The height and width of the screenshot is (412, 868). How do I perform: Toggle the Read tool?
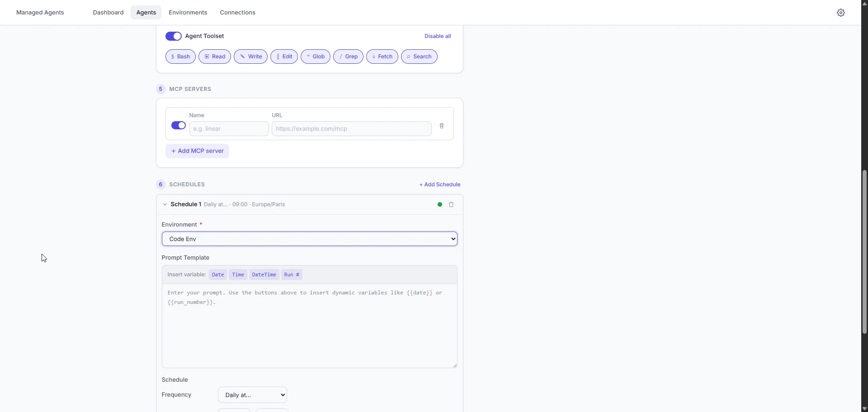tap(214, 56)
